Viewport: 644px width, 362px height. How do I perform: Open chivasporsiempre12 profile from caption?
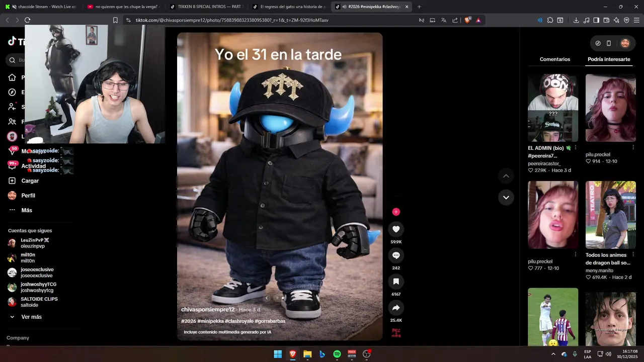208,310
